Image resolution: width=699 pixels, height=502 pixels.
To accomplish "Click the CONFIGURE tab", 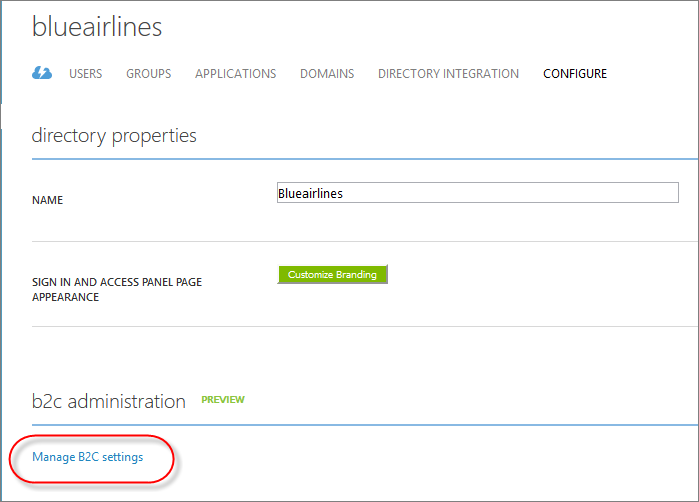I will (575, 74).
